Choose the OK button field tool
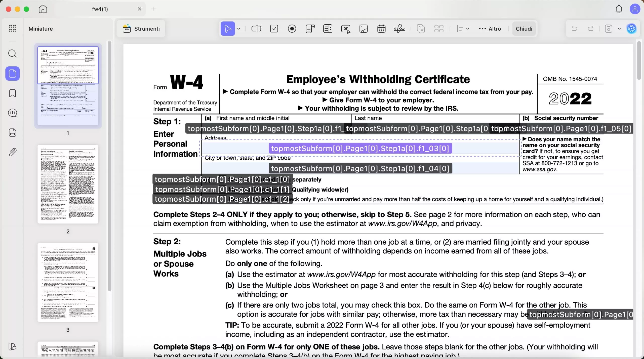The image size is (644, 359). tap(346, 29)
